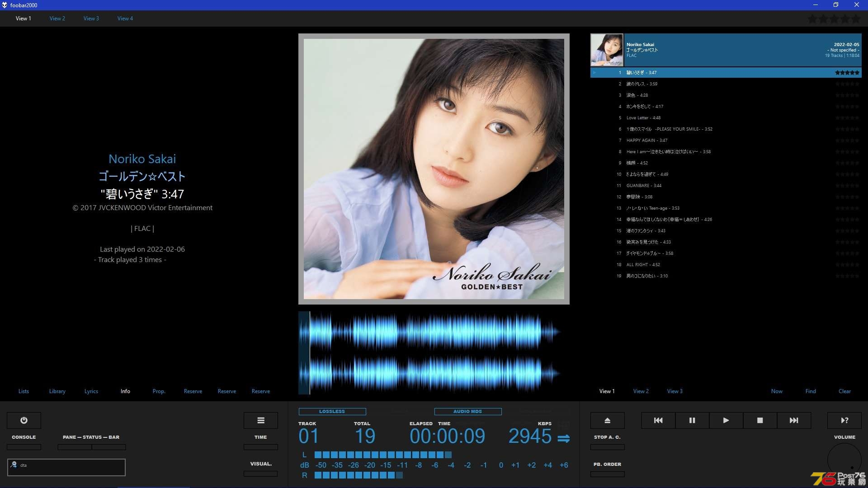Click the AUDIO MD5 indicator box
Viewport: 868px width, 488px height.
point(468,412)
